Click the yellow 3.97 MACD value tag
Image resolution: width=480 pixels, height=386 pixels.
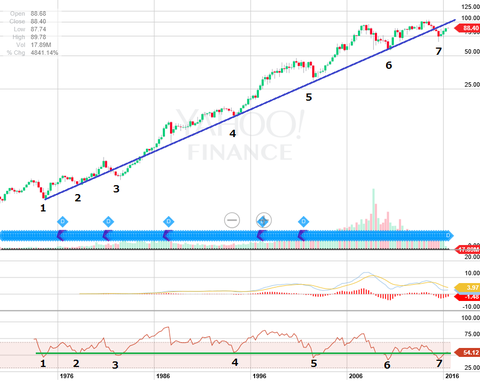468,288
